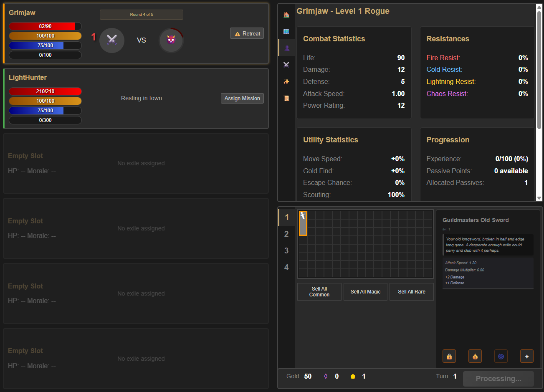Switch to inventory tab 2

pyautogui.click(x=286, y=234)
